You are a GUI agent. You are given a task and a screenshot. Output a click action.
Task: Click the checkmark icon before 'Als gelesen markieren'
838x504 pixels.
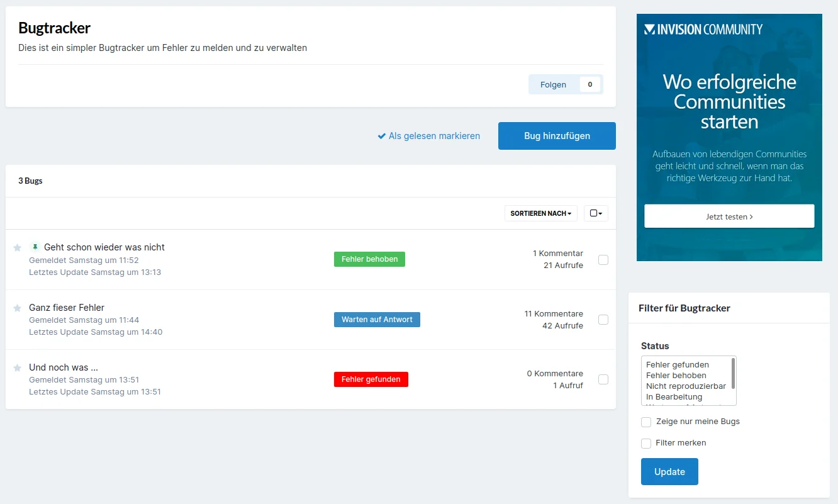point(381,136)
